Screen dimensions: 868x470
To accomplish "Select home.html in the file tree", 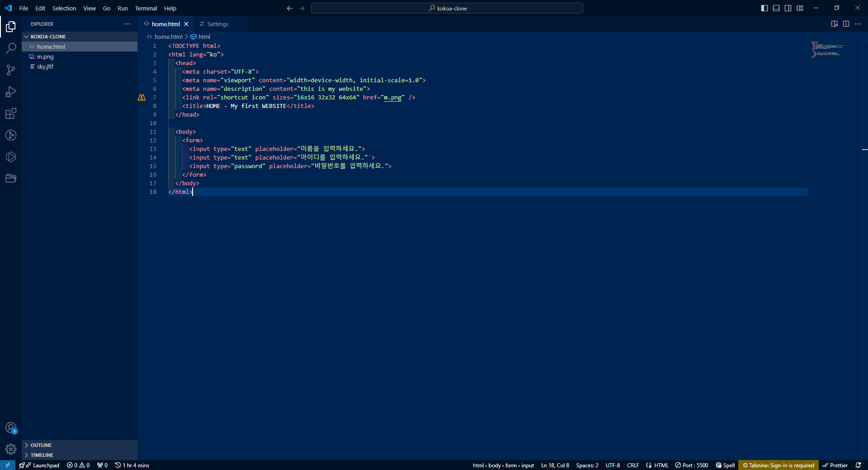I will point(80,47).
